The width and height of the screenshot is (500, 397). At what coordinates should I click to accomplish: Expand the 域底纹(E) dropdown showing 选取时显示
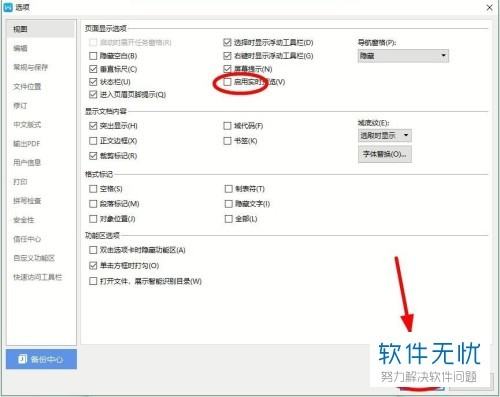[x=385, y=135]
